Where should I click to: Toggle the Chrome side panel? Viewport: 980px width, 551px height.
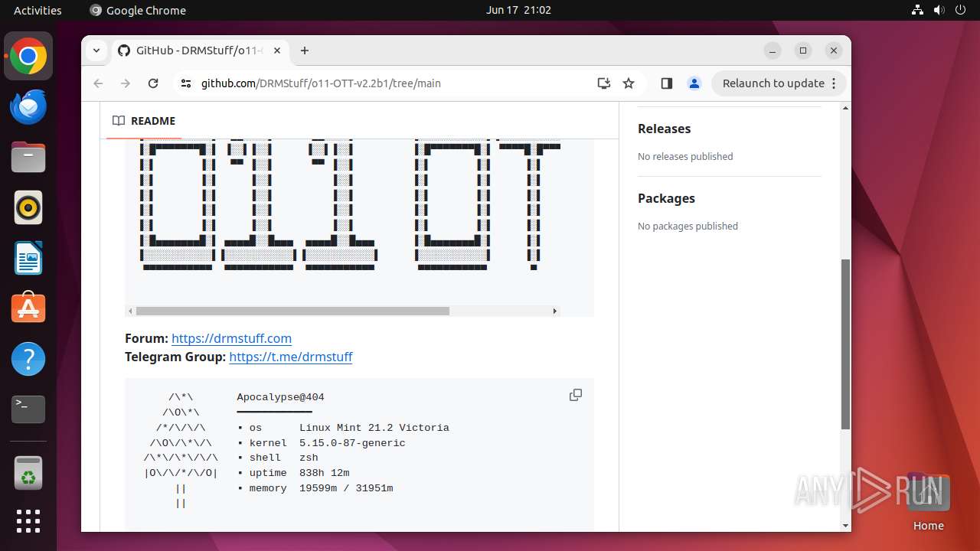666,83
